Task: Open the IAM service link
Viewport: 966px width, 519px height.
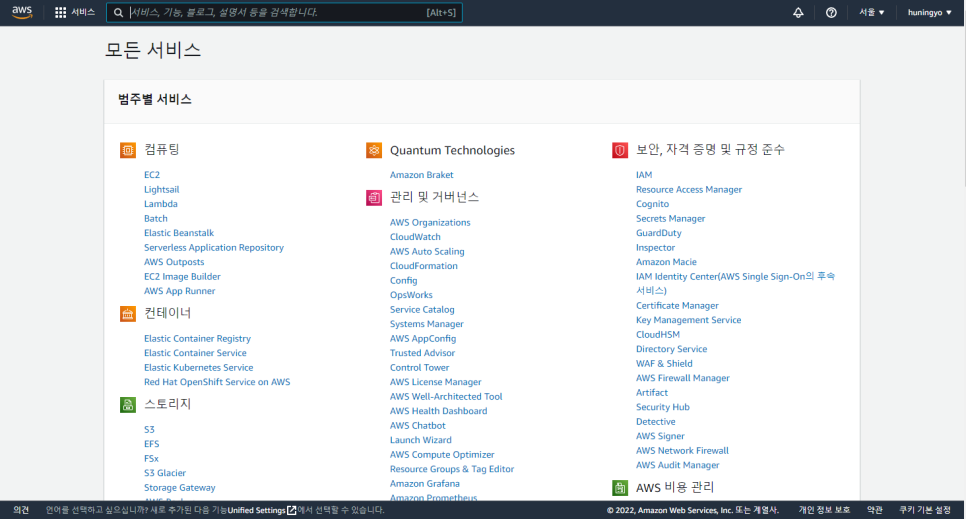Action: coord(644,175)
